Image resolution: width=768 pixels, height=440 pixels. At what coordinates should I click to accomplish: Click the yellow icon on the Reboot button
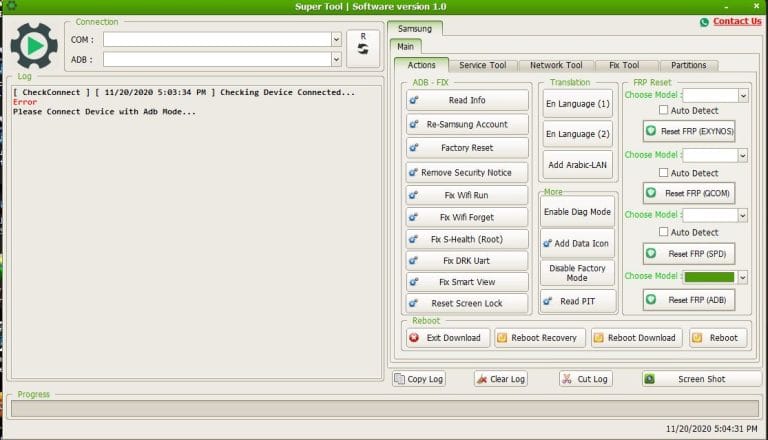[x=697, y=338]
